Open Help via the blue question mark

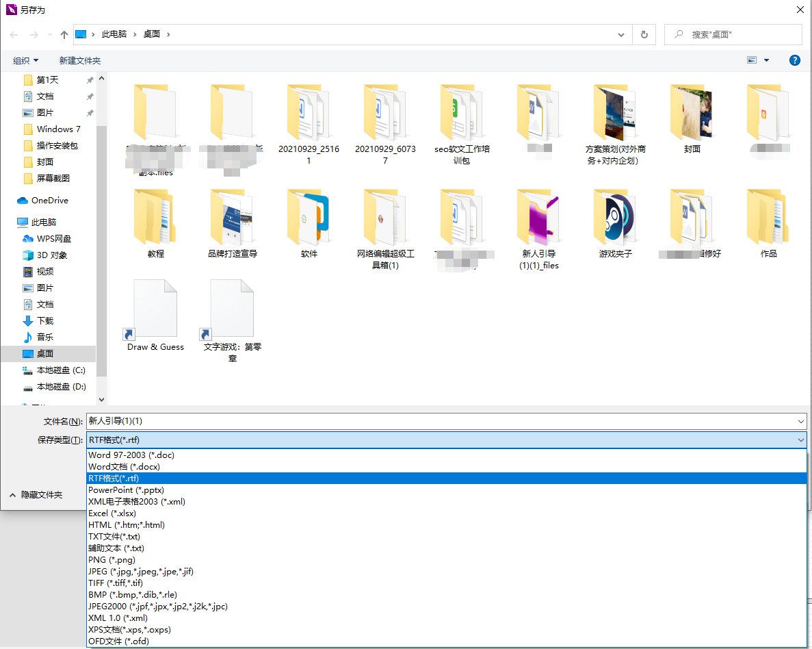pos(794,60)
